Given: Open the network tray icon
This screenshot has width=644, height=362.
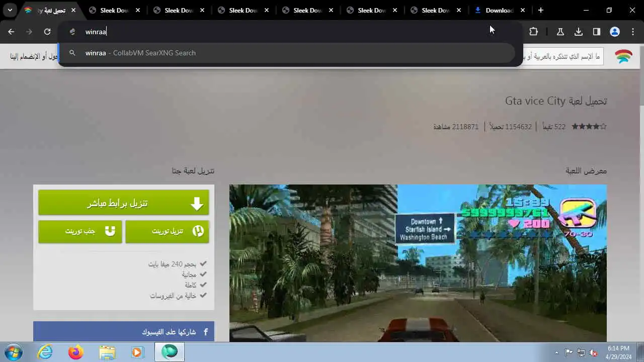Looking at the screenshot, I should (581, 352).
